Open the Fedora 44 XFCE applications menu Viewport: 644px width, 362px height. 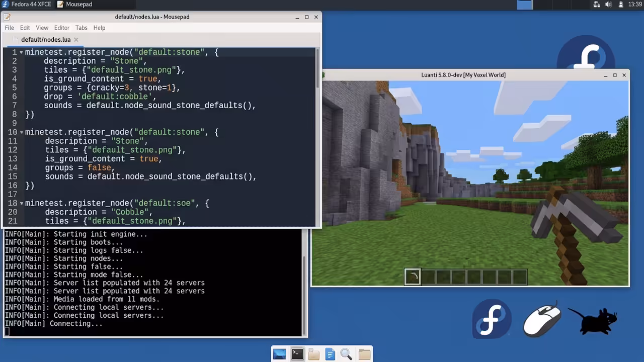tap(26, 4)
